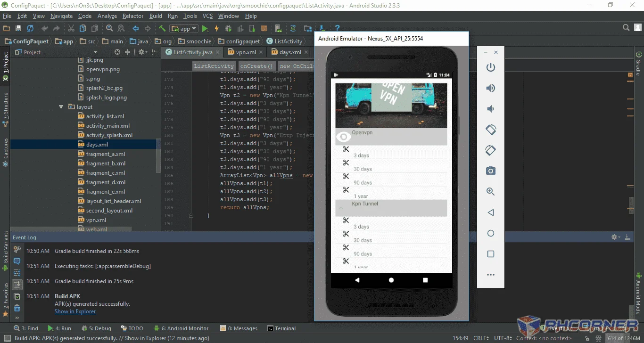Click the Find magnifier toolbar icon
Viewport: 644px width, 343px height.
[109, 29]
